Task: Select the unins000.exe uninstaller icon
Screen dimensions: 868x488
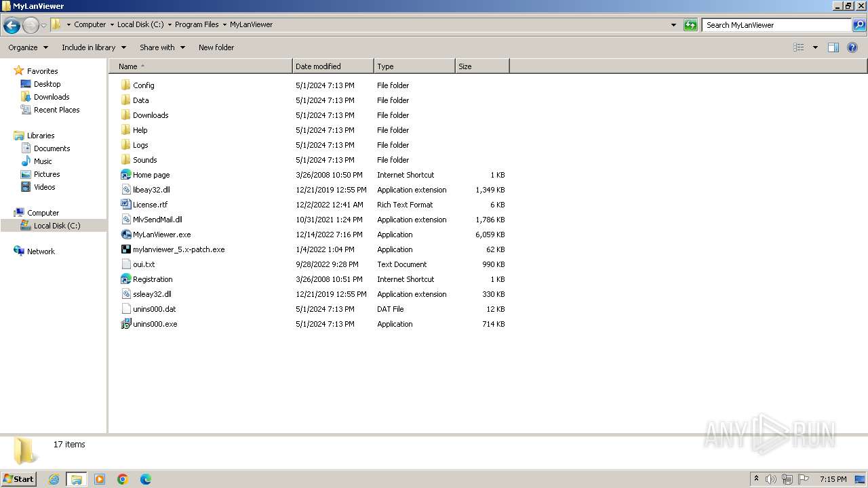Action: 125,324
